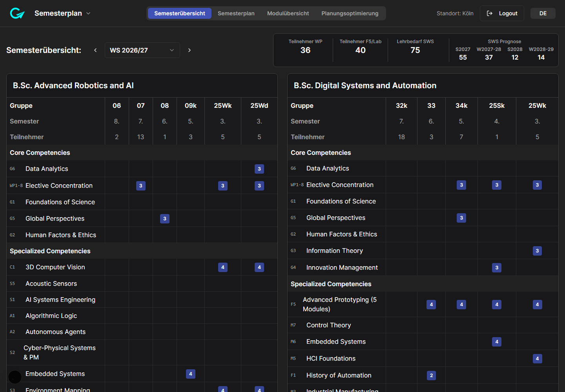Click Robotics Data Analytics badge under 25Wd
Screen dimensions: 565x392
(x=259, y=169)
